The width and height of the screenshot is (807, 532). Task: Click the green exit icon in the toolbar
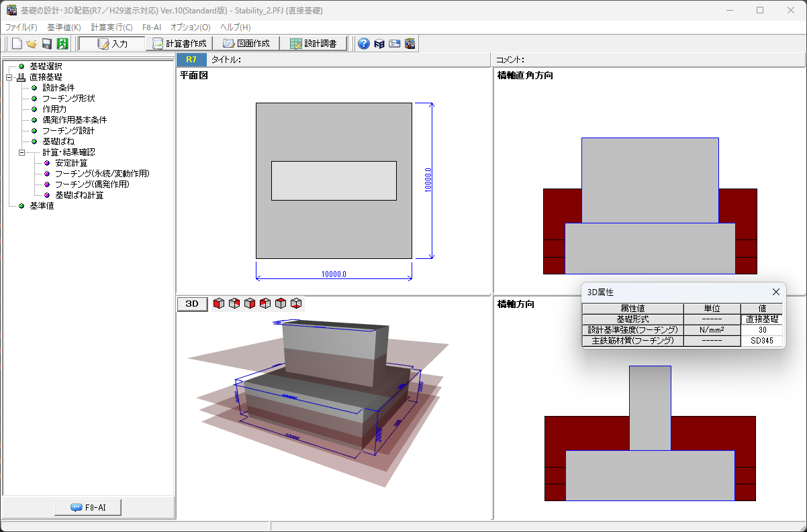[x=62, y=44]
